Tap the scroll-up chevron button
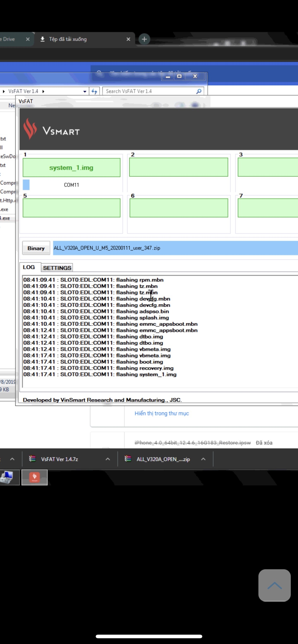The height and width of the screenshot is (644, 298). 274,585
